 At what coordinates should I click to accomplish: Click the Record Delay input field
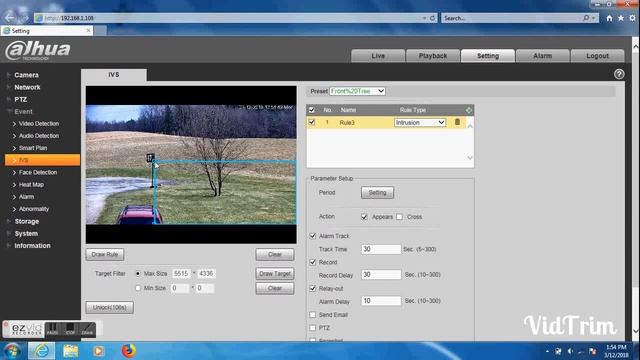(381, 275)
